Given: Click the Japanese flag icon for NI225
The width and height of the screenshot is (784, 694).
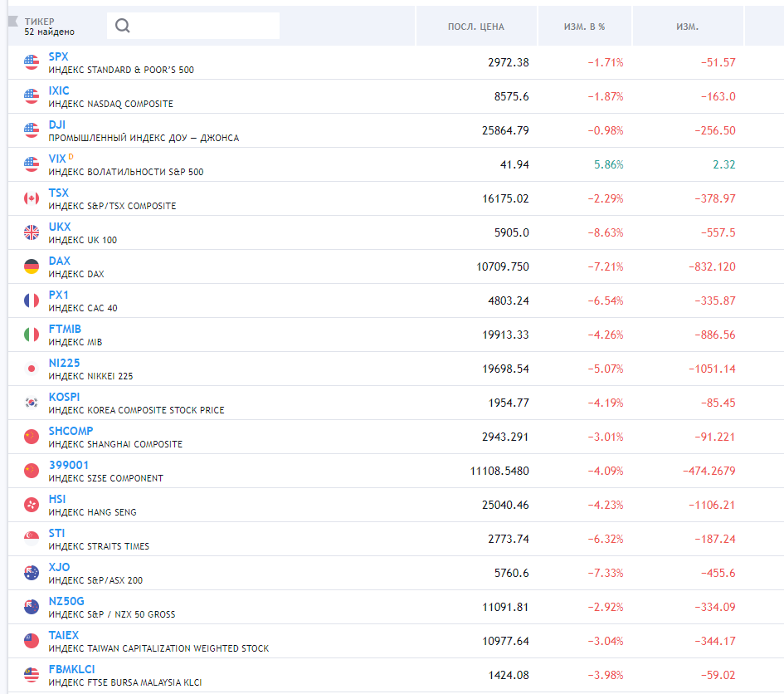Looking at the screenshot, I should 32,369.
